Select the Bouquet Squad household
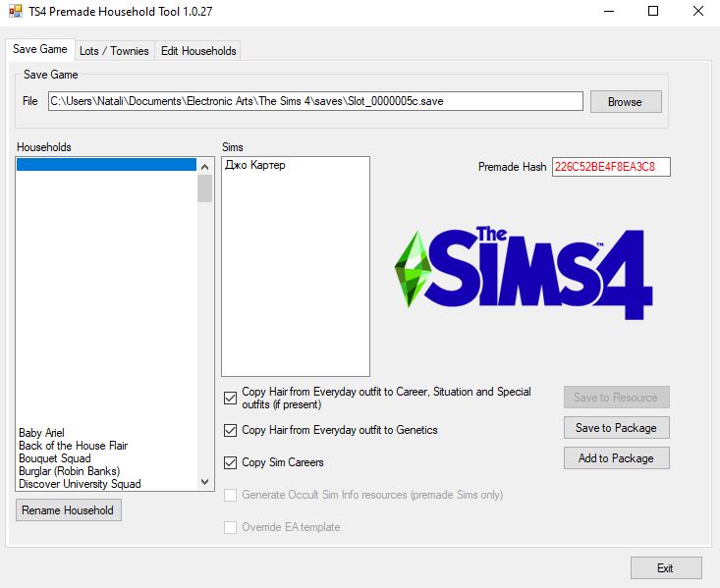 [x=55, y=458]
